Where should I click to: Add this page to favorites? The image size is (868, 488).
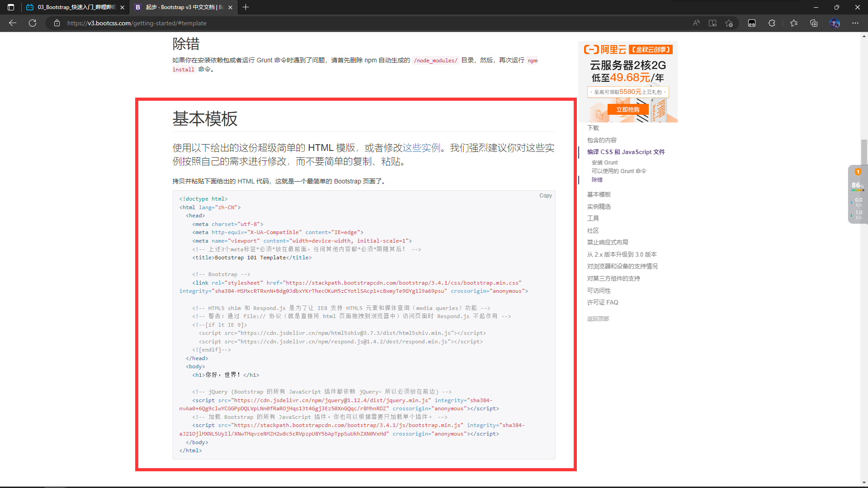[729, 23]
